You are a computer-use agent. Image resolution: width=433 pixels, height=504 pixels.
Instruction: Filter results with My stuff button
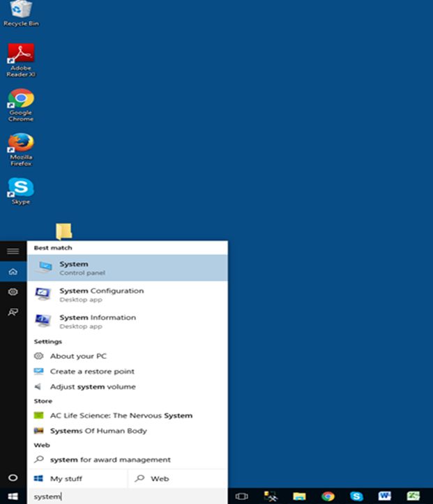(77, 479)
